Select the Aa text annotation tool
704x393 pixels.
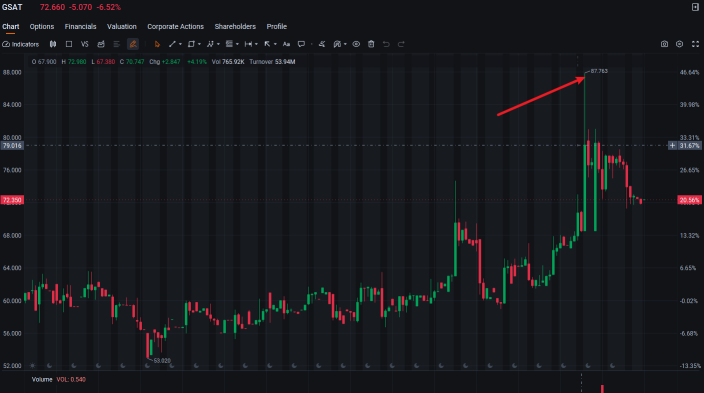point(286,44)
